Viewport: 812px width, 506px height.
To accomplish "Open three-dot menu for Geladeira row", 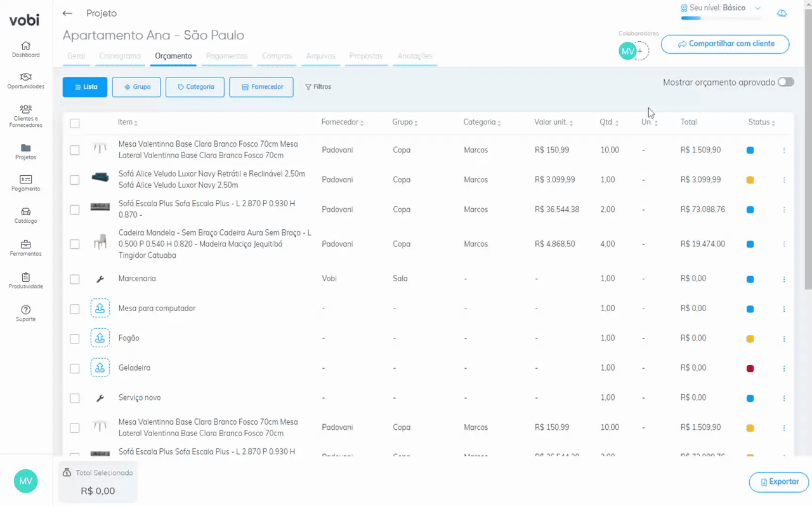I will [x=784, y=368].
